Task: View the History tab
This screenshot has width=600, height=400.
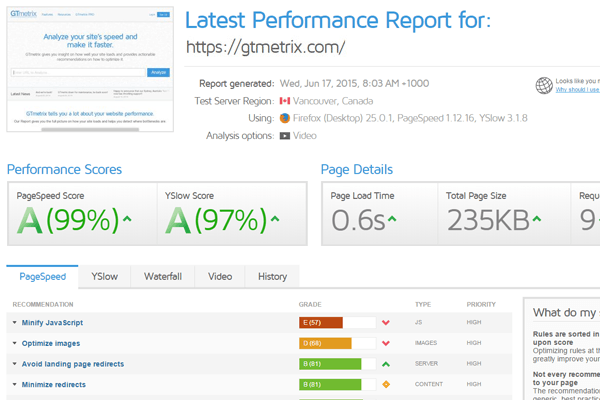Action: pyautogui.click(x=272, y=276)
